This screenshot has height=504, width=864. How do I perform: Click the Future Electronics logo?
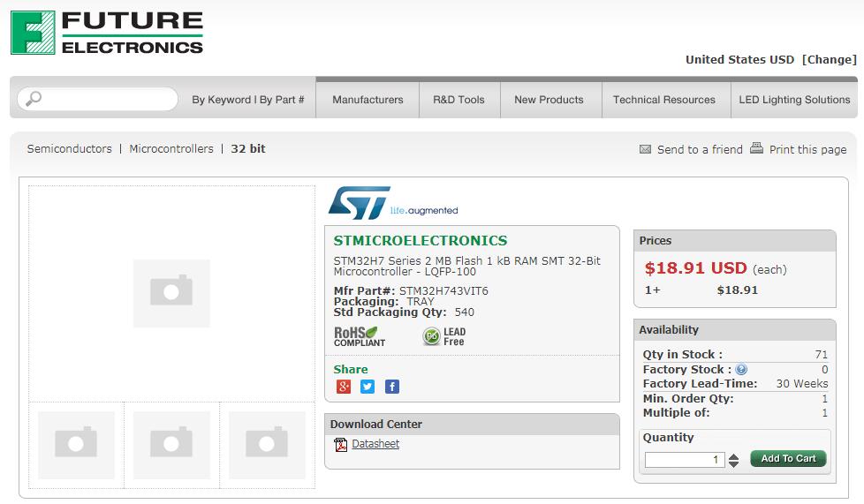107,33
